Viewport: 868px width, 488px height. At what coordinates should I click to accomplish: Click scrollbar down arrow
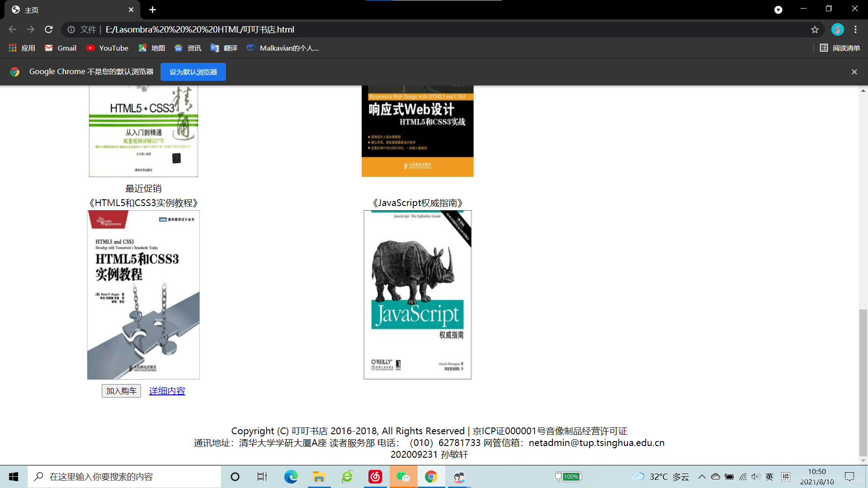[863, 460]
